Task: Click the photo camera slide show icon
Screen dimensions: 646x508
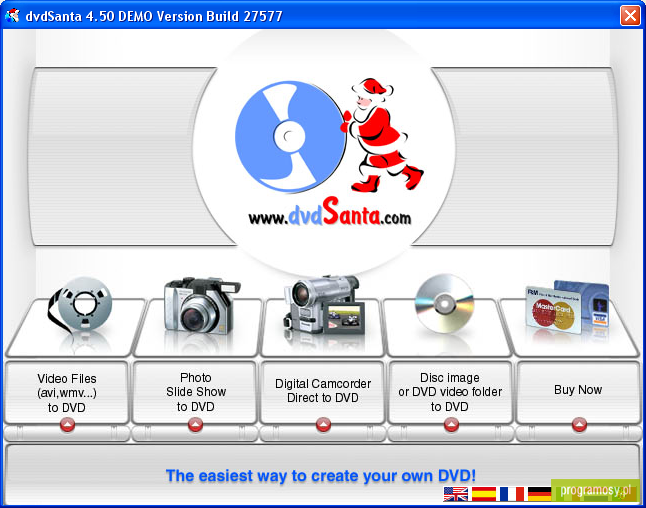Action: pos(201,306)
